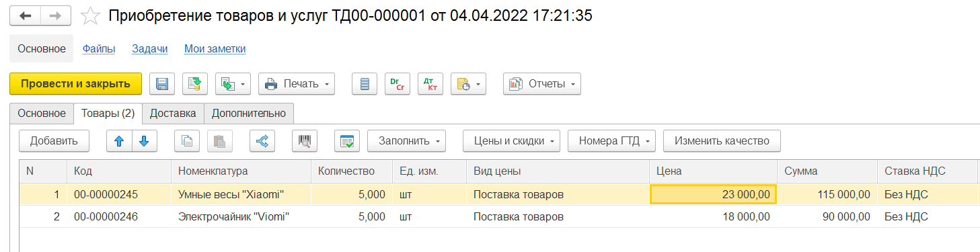Screen dimensions: 980x252
Task: Move row down with blue arrow
Action: 145,141
